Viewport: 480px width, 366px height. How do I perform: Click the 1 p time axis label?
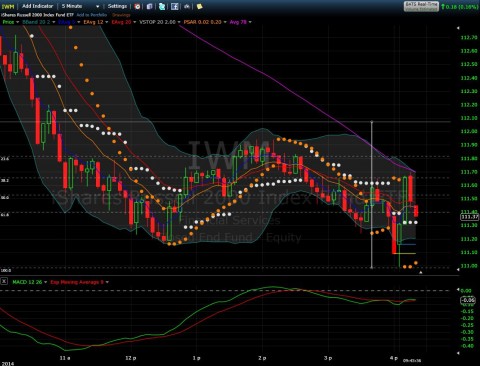(x=197, y=358)
